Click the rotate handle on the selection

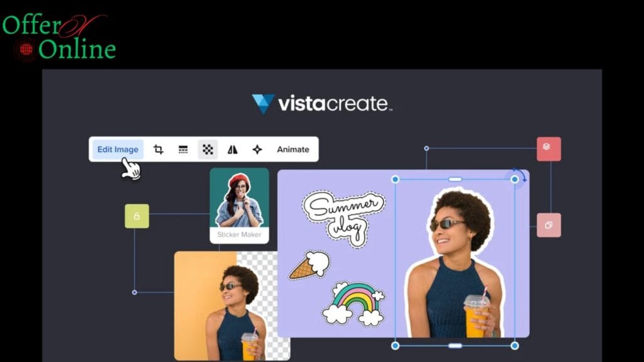click(520, 174)
